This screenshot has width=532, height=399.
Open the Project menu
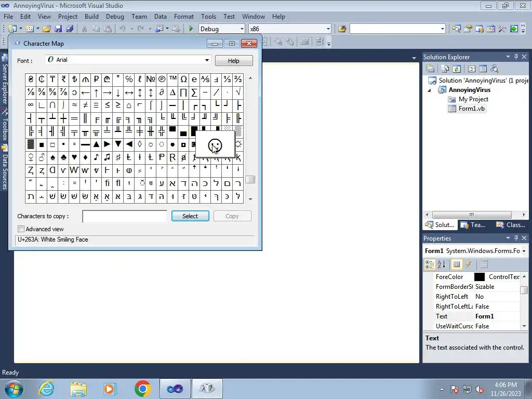[68, 16]
